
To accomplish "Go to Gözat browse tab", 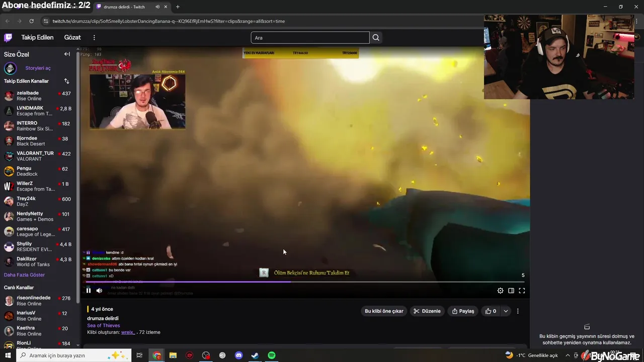I will (x=72, y=37).
